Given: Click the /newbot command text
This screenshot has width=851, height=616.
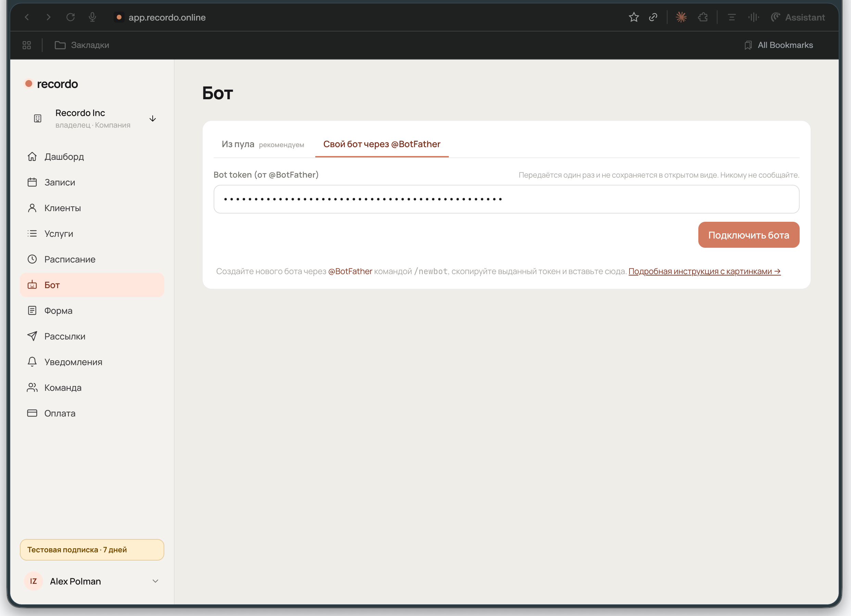Looking at the screenshot, I should tap(431, 271).
